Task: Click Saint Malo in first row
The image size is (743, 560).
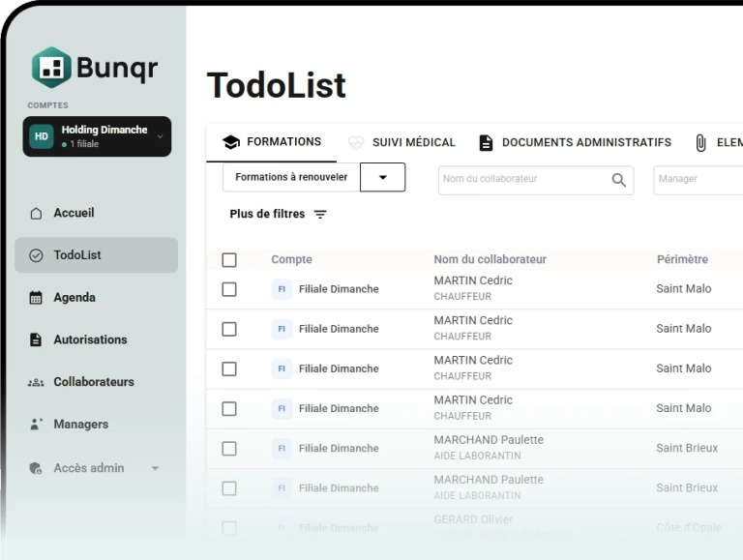Action: pyautogui.click(x=683, y=289)
